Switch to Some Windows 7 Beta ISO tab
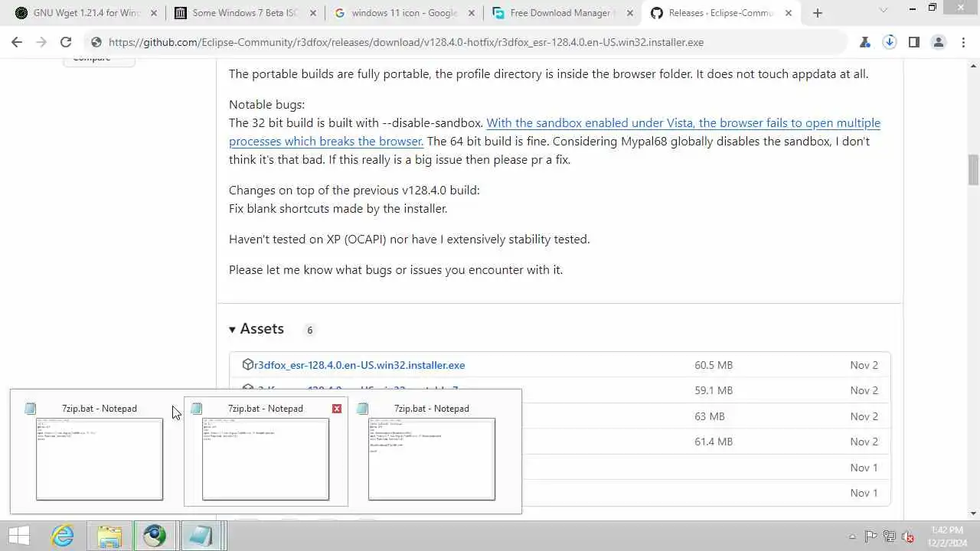980x551 pixels. pyautogui.click(x=237, y=13)
